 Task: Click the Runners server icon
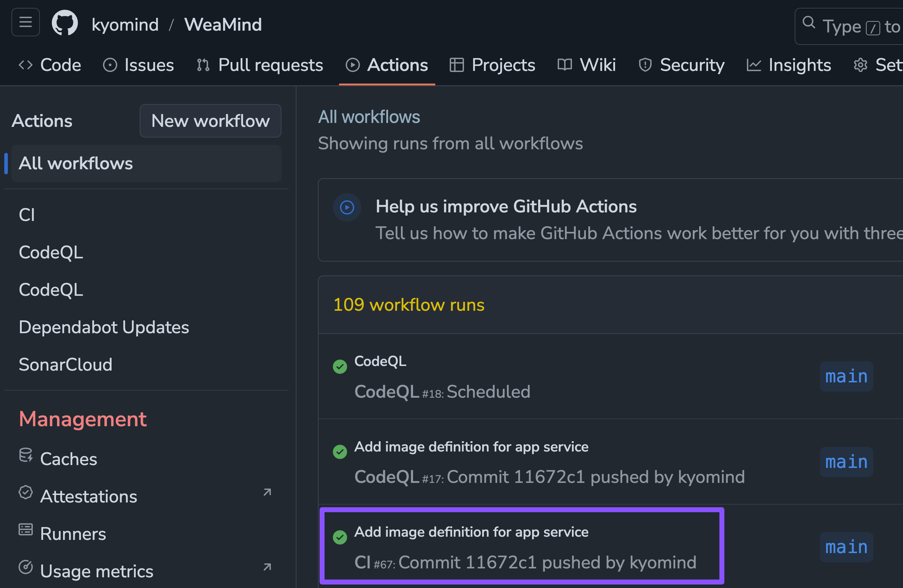[25, 530]
